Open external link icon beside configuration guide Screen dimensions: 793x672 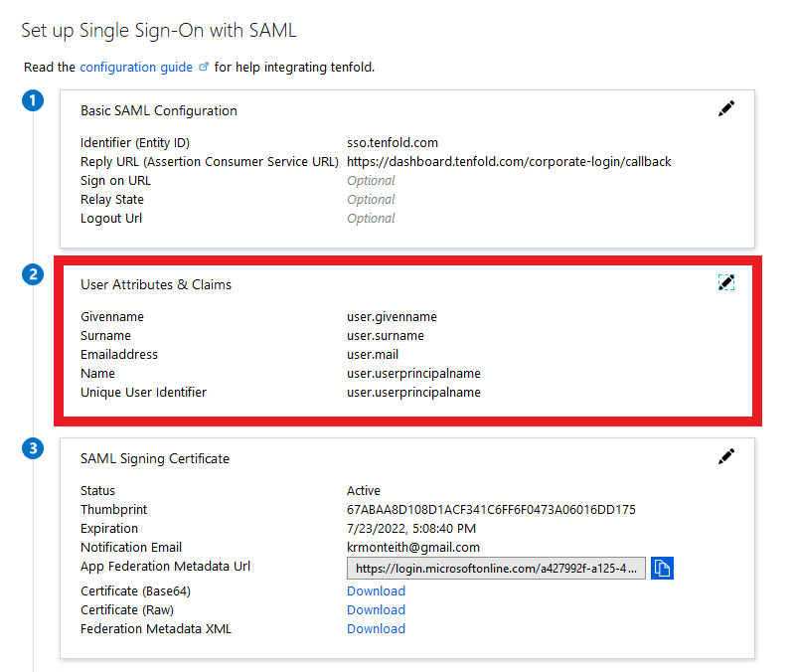pyautogui.click(x=204, y=67)
